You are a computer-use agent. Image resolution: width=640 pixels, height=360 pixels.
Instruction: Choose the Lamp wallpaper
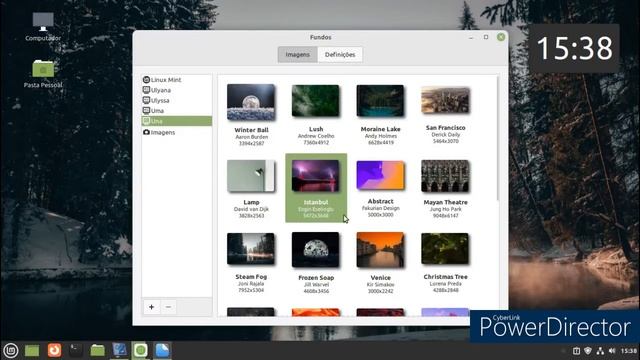click(x=251, y=188)
